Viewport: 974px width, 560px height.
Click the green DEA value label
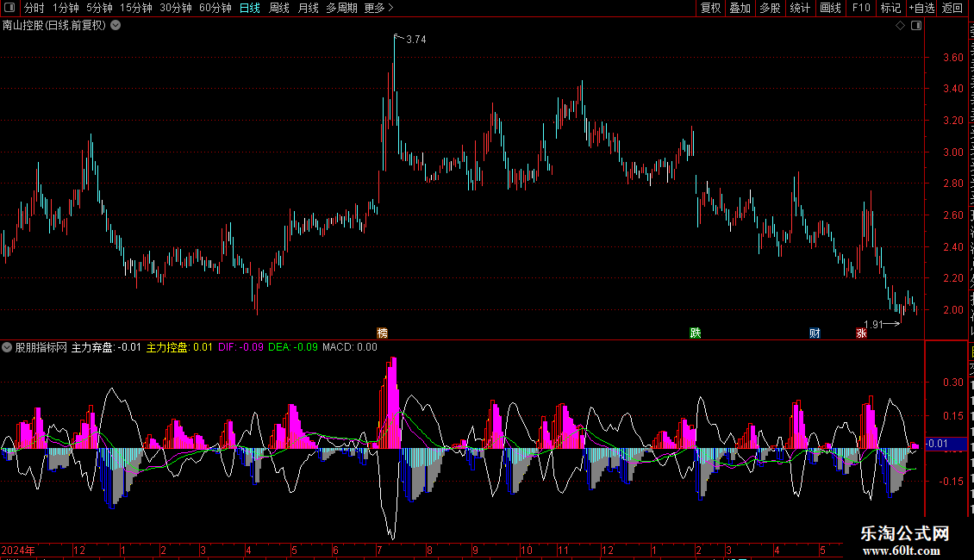click(x=293, y=347)
